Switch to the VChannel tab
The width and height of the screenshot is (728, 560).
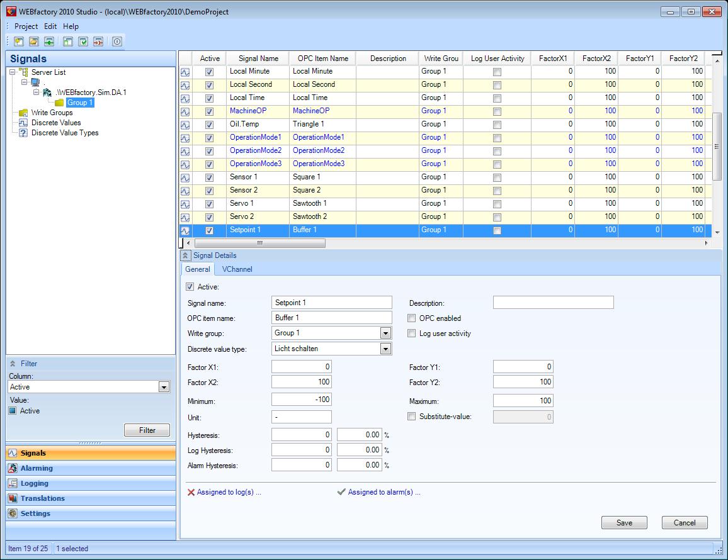pyautogui.click(x=237, y=269)
